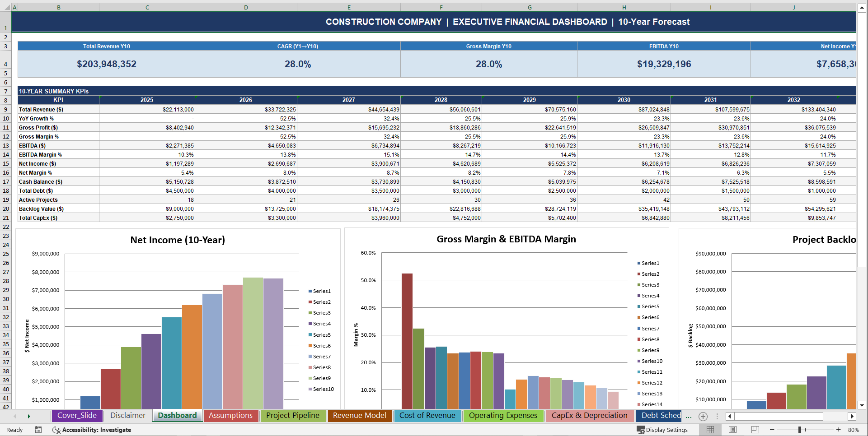Activate Page Break Preview
Viewport: 868px width, 436px height.
[x=755, y=430]
